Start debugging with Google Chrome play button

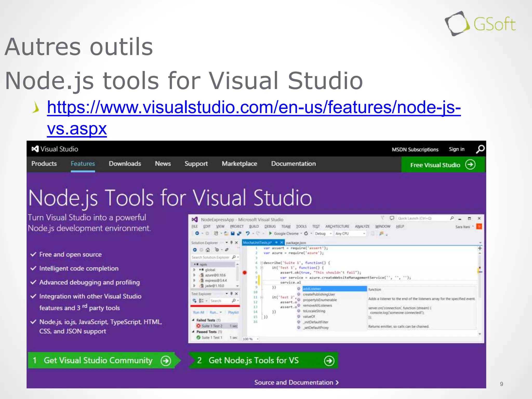click(x=270, y=233)
